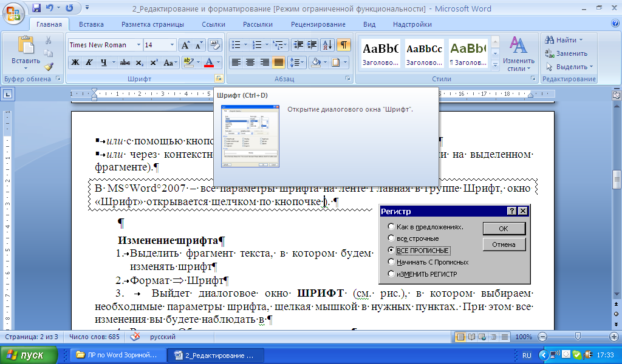Click Вставить paste button
The height and width of the screenshot is (364, 622).
[x=26, y=52]
